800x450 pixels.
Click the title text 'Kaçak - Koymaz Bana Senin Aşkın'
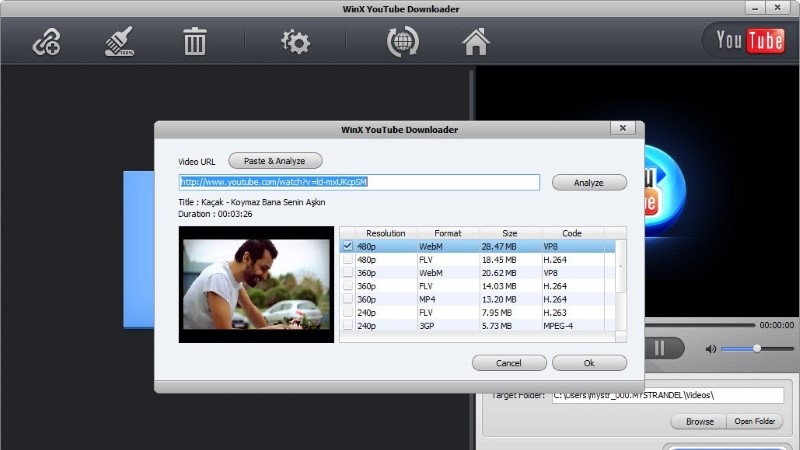pyautogui.click(x=263, y=202)
